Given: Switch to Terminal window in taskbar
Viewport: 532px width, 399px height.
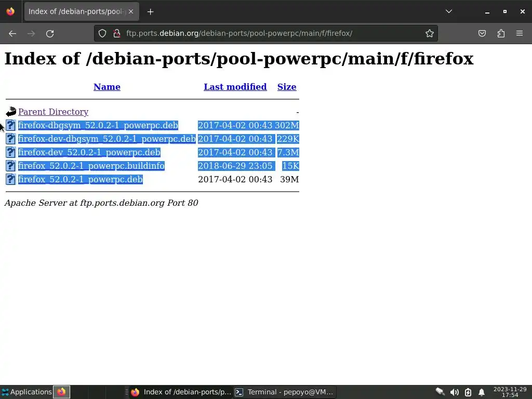Looking at the screenshot, I should 285,392.
